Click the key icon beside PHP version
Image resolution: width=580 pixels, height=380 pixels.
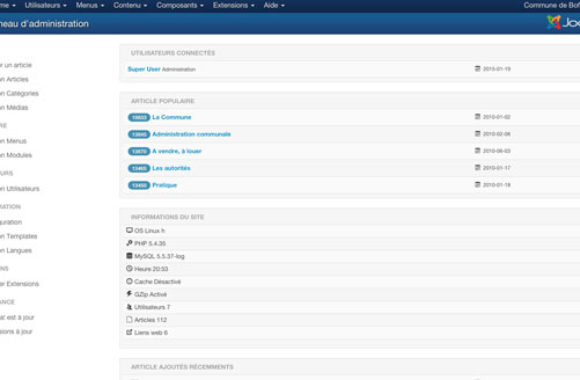coord(129,243)
